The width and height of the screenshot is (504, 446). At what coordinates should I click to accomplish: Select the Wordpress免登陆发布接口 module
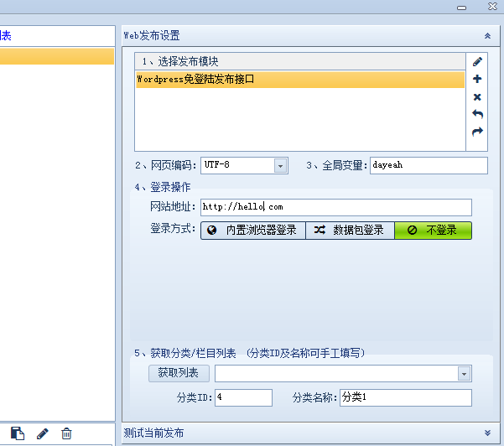[x=299, y=80]
